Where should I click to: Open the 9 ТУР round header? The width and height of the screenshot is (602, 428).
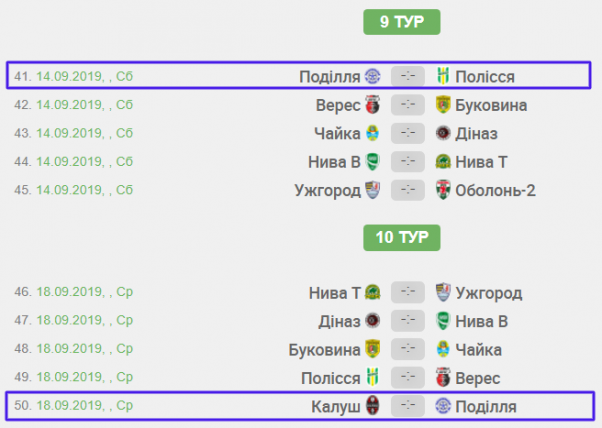click(x=401, y=22)
